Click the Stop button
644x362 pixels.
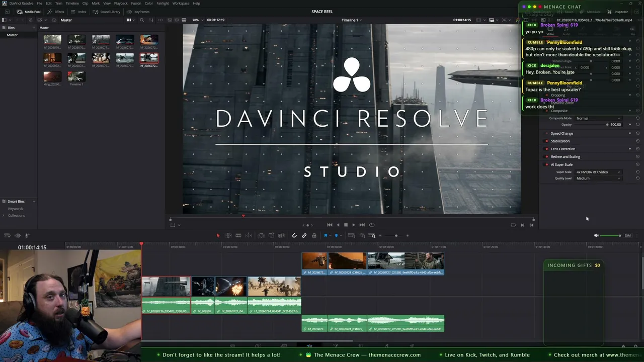coord(346,225)
